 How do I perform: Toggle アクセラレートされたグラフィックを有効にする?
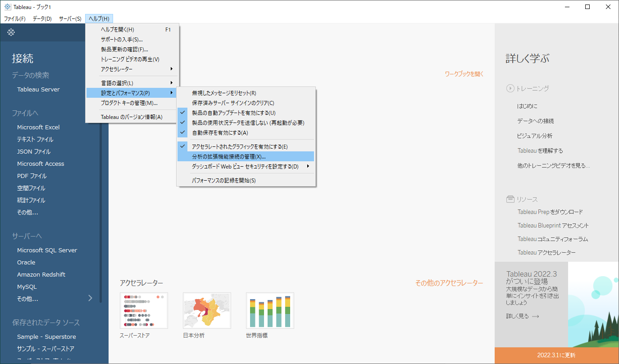click(245, 146)
